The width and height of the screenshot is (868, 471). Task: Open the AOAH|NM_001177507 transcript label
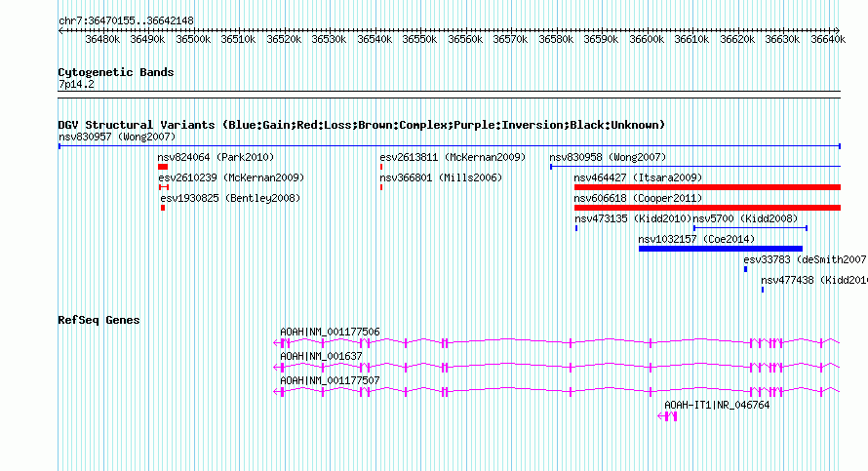[330, 380]
